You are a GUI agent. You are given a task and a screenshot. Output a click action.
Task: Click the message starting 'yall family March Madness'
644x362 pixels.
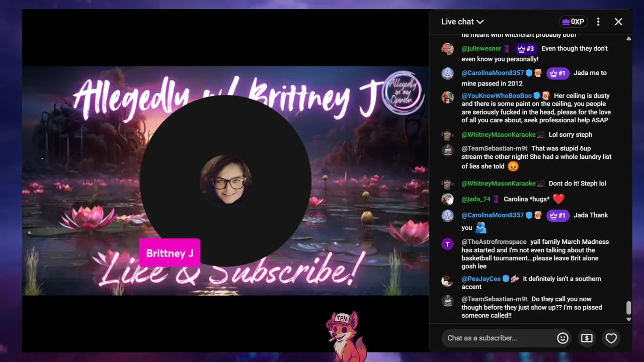pyautogui.click(x=535, y=254)
